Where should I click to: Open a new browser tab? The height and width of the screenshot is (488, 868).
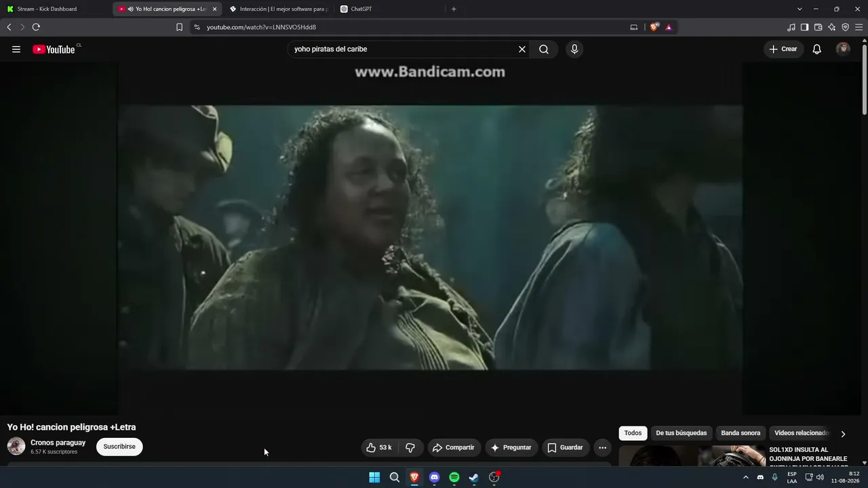pyautogui.click(x=454, y=9)
